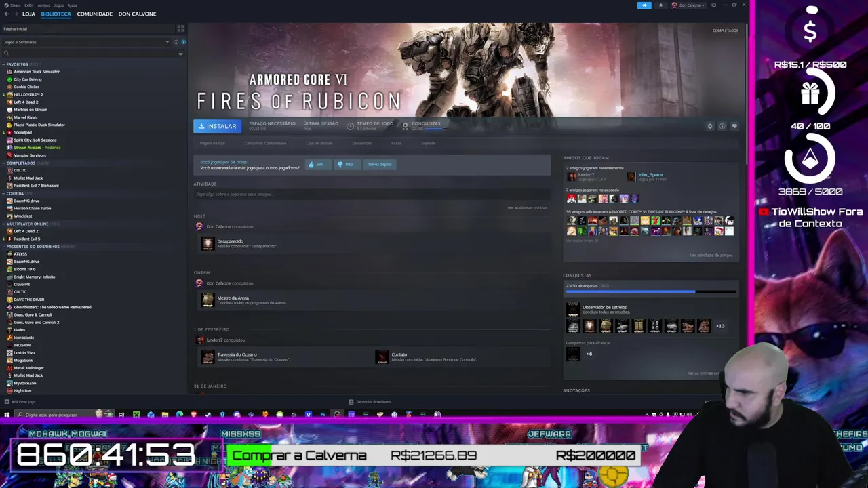
Task: Collapse the PRESENTES DO SOBRINHOS category
Action: click(4, 247)
